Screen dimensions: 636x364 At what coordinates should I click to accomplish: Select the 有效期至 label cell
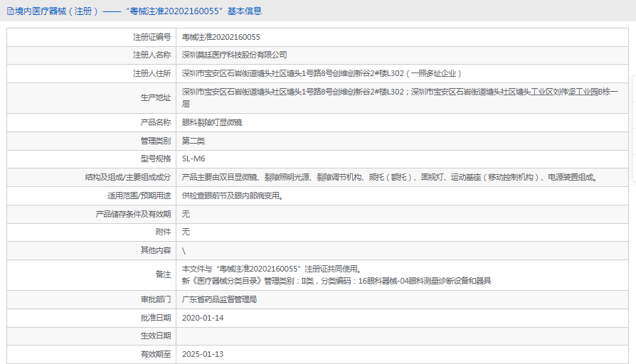pyautogui.click(x=92, y=354)
